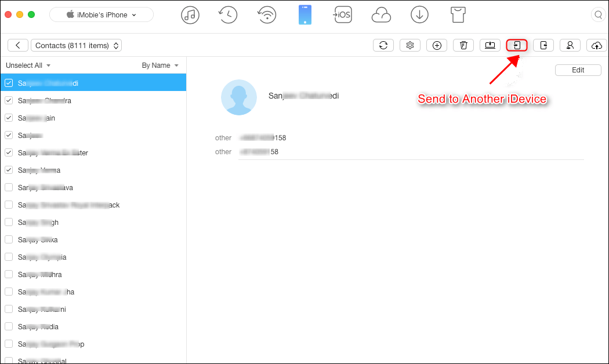Click the Send to Another iDevice icon

pos(517,45)
